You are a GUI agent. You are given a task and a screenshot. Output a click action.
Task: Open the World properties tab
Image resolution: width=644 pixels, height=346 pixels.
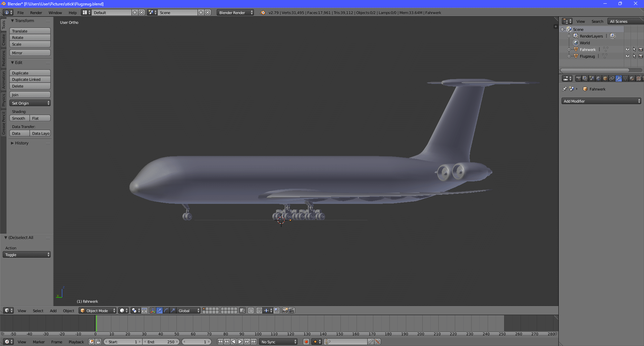598,78
